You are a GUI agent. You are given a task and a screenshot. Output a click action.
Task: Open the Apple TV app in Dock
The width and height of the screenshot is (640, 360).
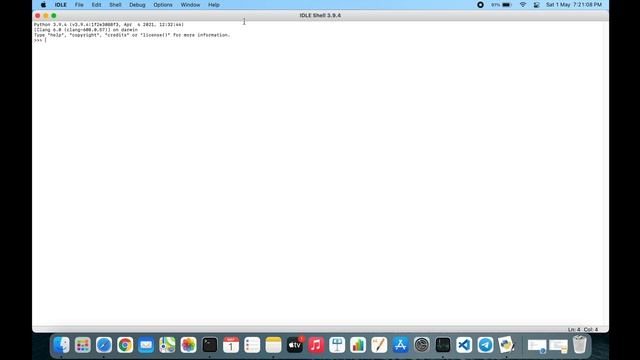click(x=295, y=345)
